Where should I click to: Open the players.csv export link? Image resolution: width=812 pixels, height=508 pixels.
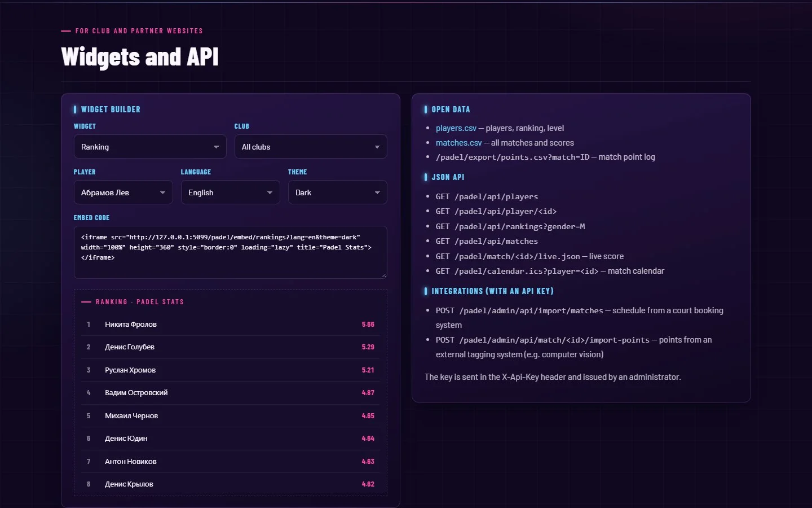(x=456, y=128)
